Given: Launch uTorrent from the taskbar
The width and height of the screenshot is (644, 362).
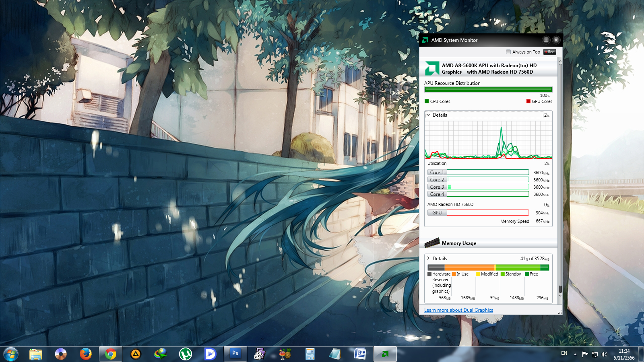Looking at the screenshot, I should click(x=186, y=354).
